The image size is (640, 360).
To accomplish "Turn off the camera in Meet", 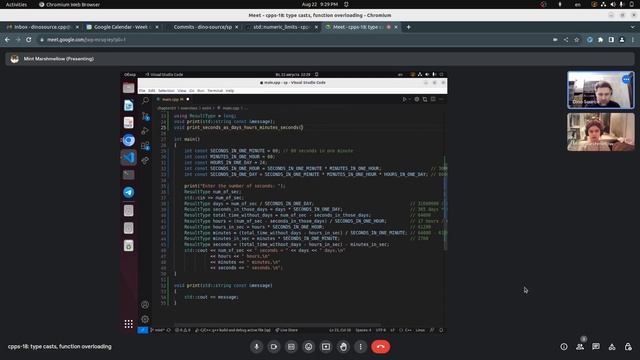I will 274,347.
